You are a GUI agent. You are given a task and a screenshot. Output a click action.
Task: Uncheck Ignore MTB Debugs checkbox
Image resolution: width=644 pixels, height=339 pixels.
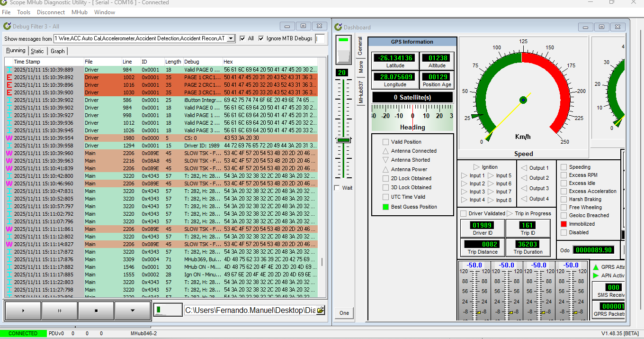(x=261, y=38)
